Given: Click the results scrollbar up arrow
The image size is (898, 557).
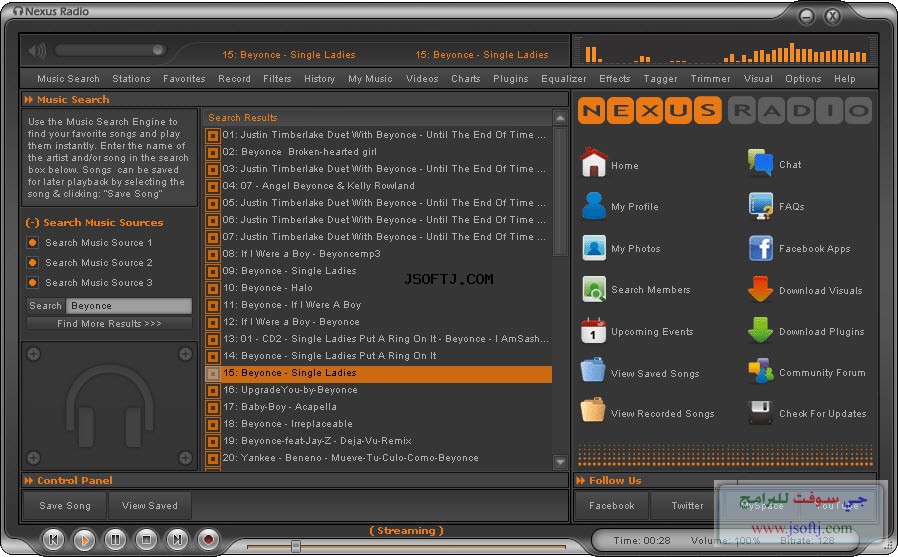Looking at the screenshot, I should [x=560, y=118].
